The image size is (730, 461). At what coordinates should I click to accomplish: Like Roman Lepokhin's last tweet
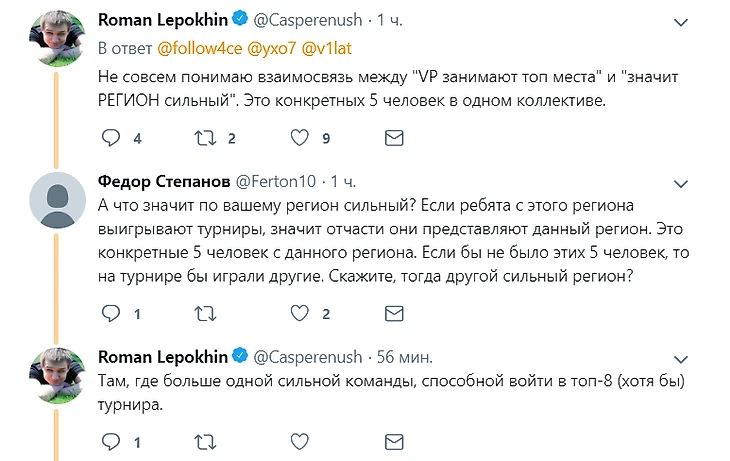pos(298,441)
